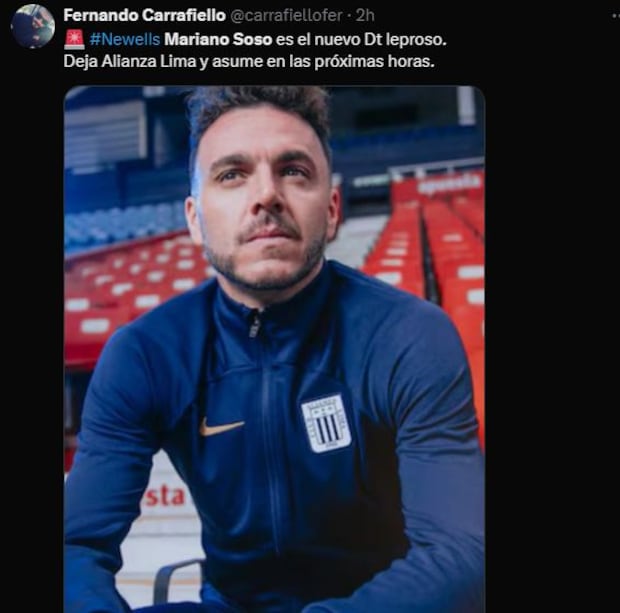Visit the @carrafiellofer handle link

[x=286, y=15]
